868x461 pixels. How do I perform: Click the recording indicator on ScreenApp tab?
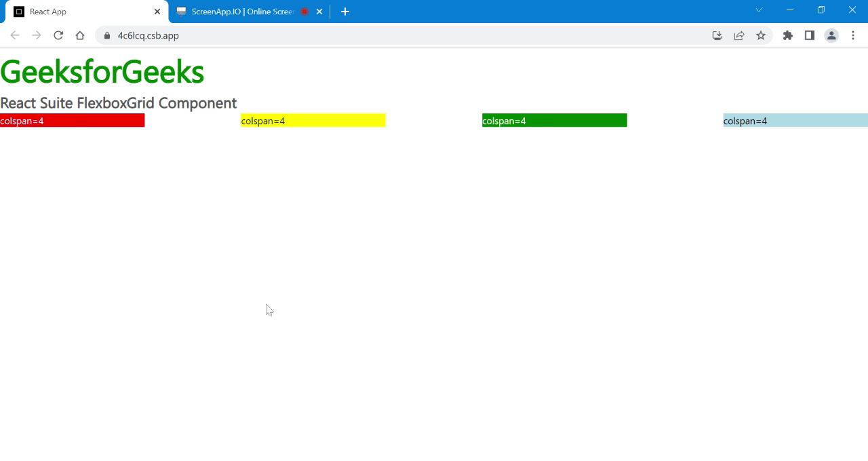coord(304,12)
